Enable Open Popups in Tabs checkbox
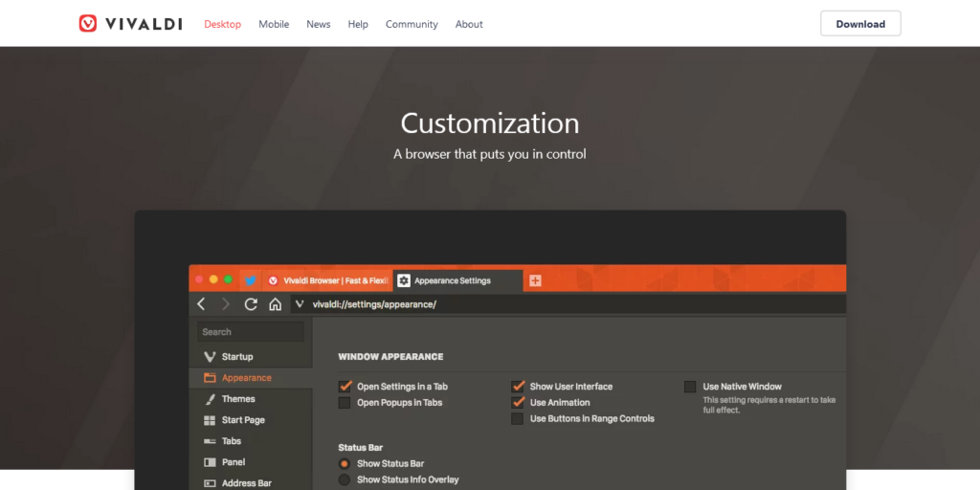Viewport: 980px width, 490px height. pos(345,403)
